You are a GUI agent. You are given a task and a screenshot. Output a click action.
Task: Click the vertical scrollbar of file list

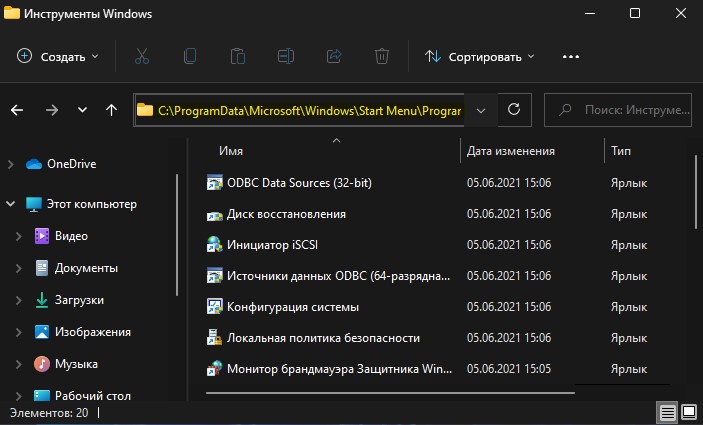pos(696,193)
